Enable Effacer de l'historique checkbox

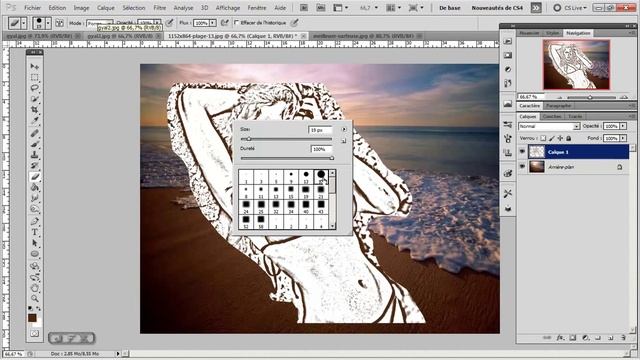[x=237, y=23]
